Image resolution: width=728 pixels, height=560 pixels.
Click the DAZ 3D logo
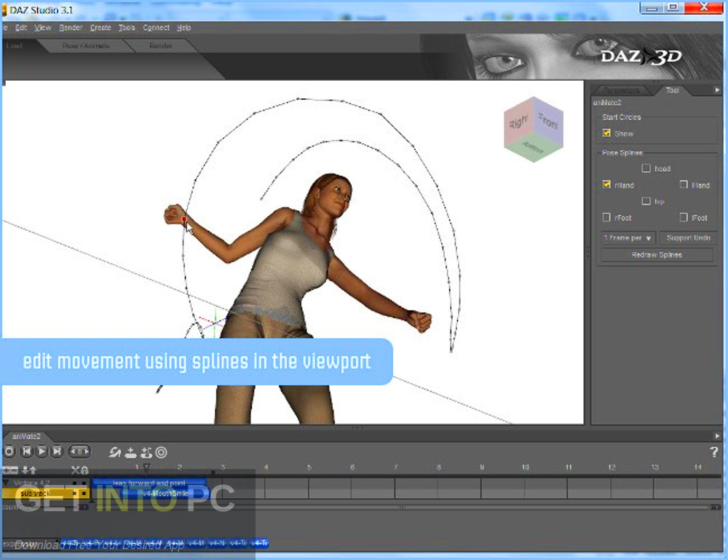pyautogui.click(x=641, y=57)
